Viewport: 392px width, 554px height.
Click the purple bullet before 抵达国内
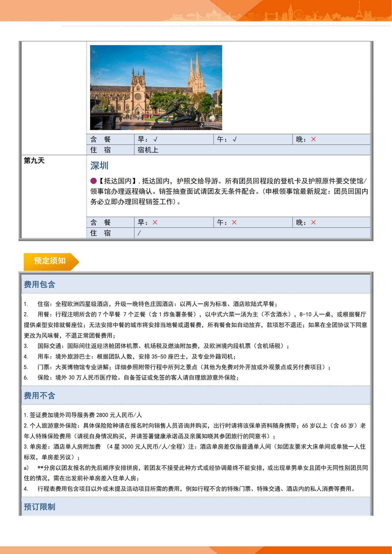coord(93,181)
